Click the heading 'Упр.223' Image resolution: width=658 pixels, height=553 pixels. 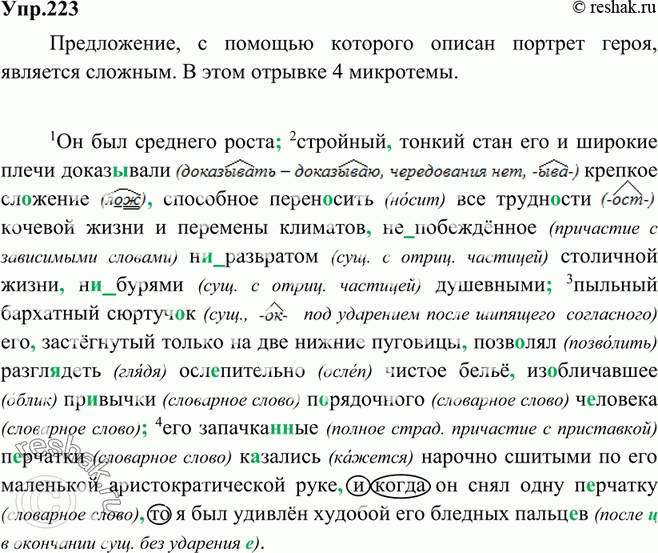(x=40, y=9)
